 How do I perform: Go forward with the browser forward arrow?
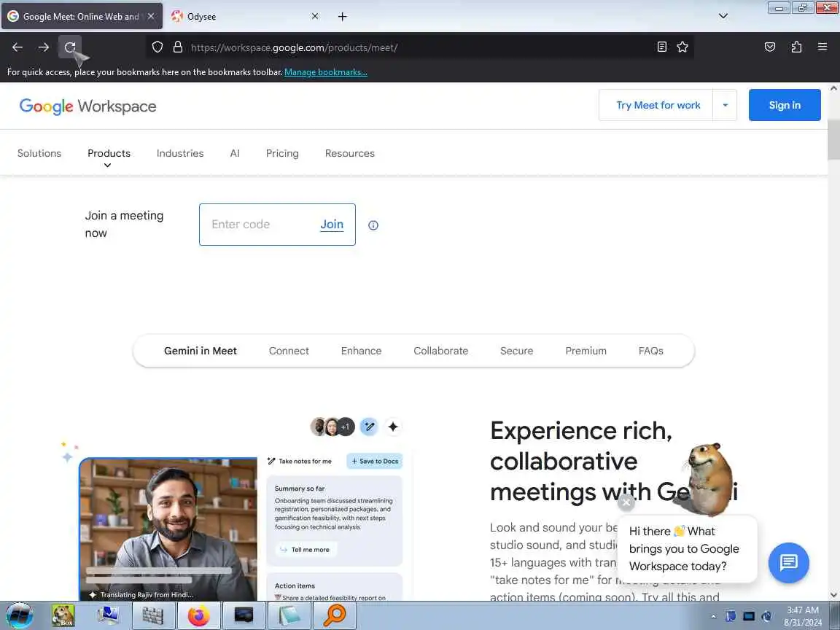[x=44, y=47]
